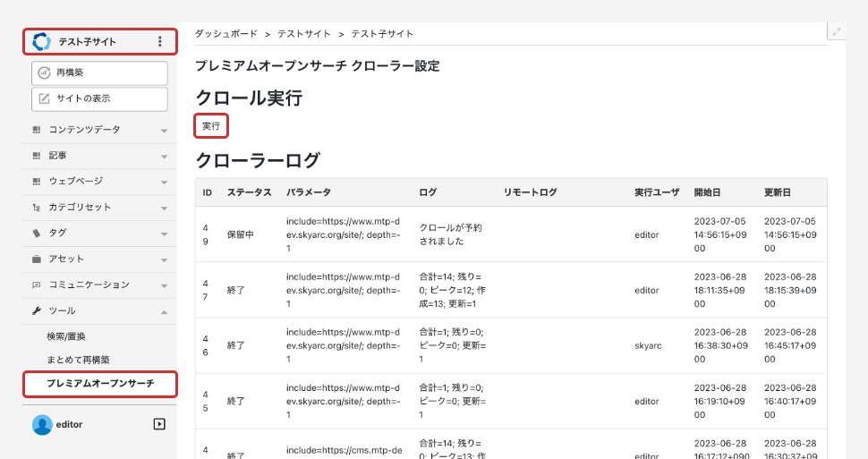Viewport: 868px width, 459px height.
Task: Open 検索/置換 in the tools menu
Action: tap(66, 336)
